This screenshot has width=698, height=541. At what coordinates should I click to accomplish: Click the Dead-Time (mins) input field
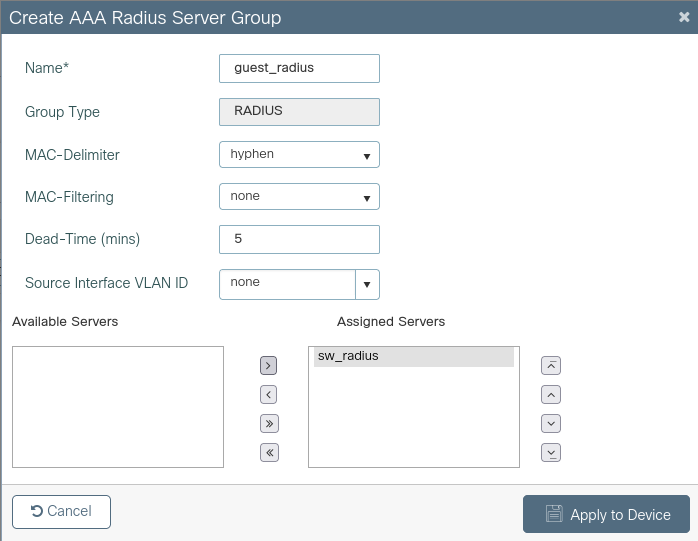(x=299, y=240)
